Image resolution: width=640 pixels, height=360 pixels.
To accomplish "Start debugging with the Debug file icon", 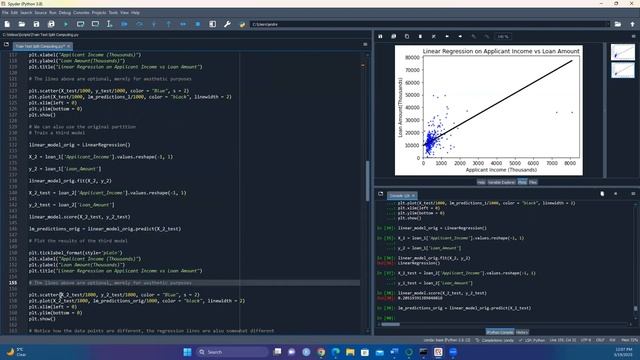I will click(124, 24).
